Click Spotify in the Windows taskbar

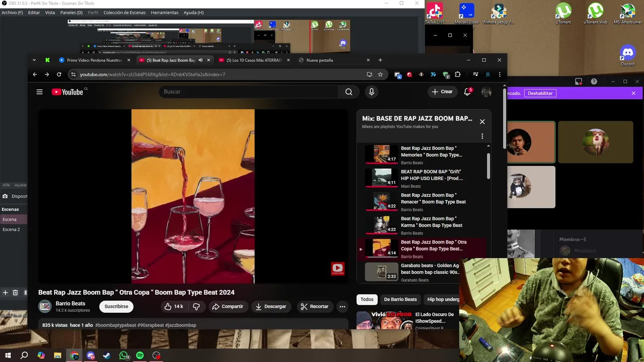point(140,355)
